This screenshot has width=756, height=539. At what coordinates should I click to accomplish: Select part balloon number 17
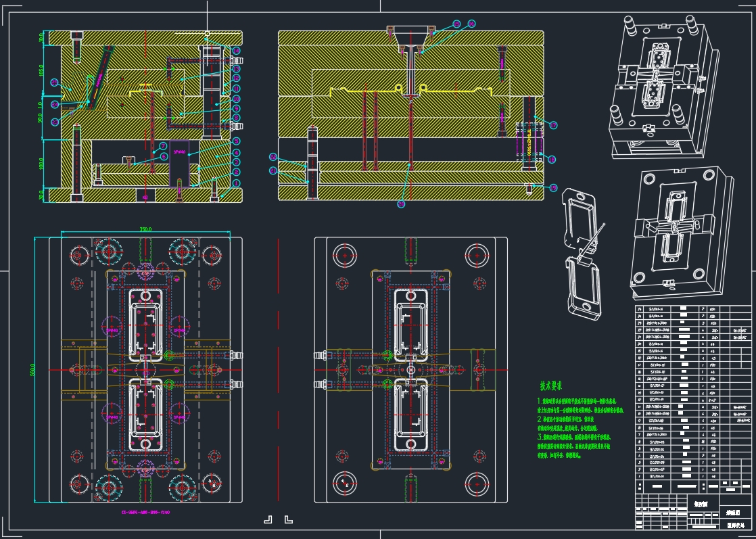click(554, 125)
